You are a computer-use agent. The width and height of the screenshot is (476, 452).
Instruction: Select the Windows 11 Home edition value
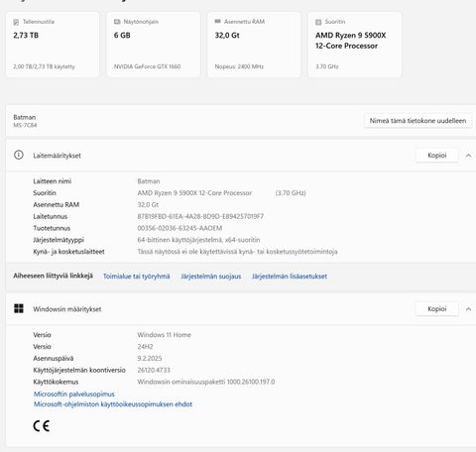coord(165,335)
